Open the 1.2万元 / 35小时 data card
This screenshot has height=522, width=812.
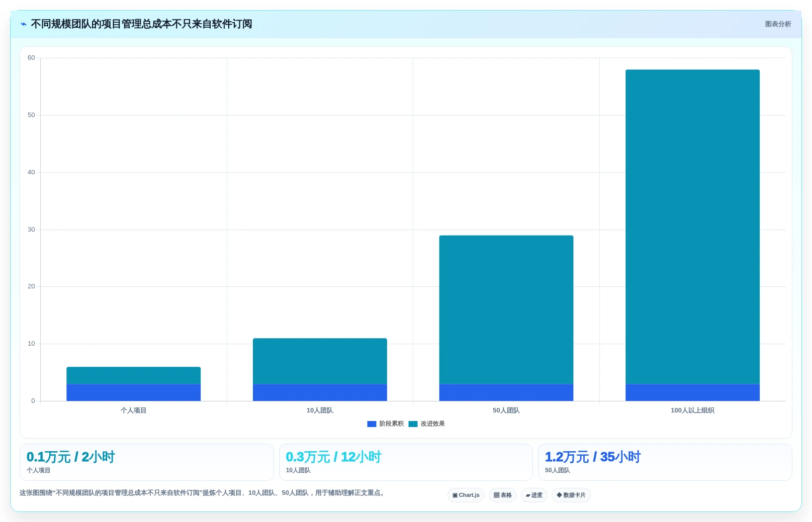click(x=665, y=462)
